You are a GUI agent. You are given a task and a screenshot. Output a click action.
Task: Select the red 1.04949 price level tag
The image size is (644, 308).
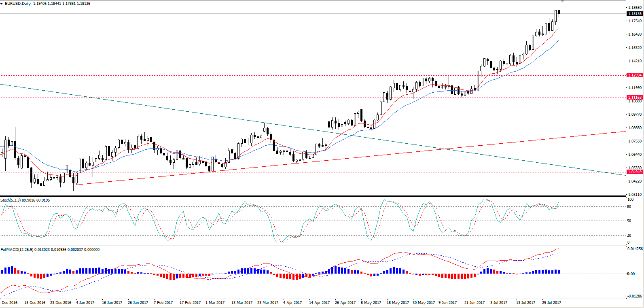click(x=635, y=172)
